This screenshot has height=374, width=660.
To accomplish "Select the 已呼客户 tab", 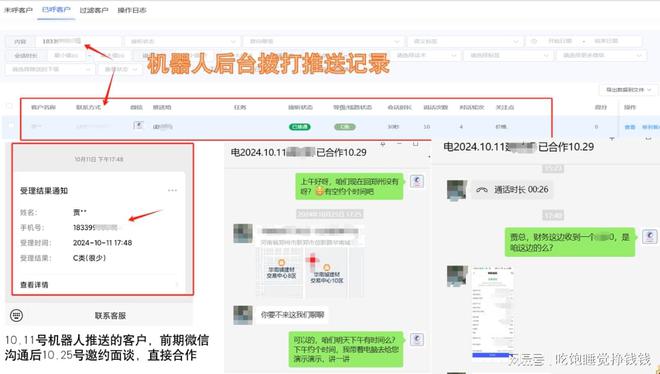I will (x=56, y=10).
